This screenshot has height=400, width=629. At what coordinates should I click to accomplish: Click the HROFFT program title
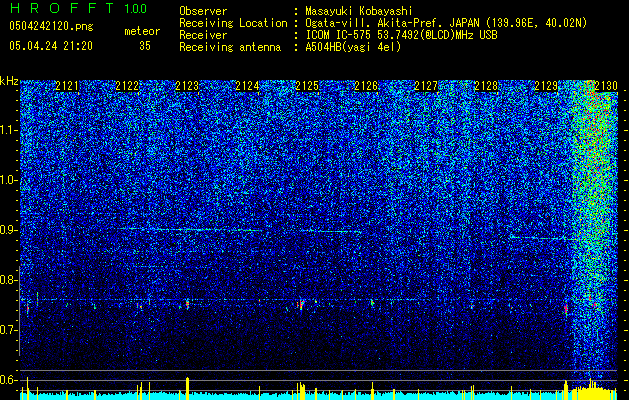[62, 8]
